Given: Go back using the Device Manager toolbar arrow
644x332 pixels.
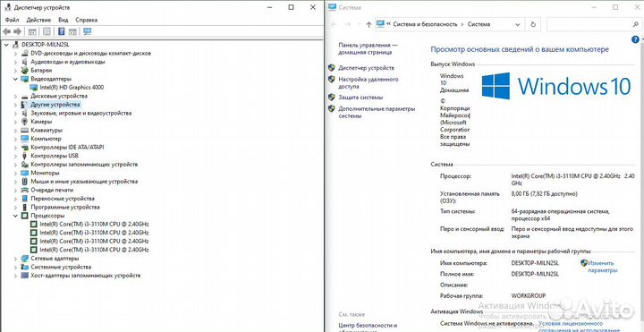Looking at the screenshot, I should coord(6,31).
